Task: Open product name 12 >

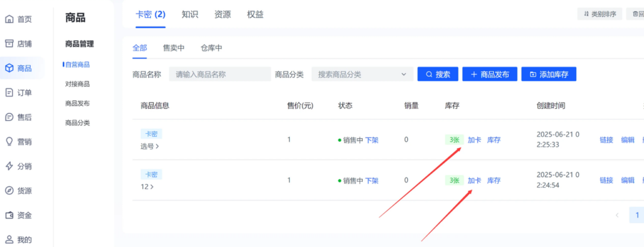Action: click(x=147, y=187)
